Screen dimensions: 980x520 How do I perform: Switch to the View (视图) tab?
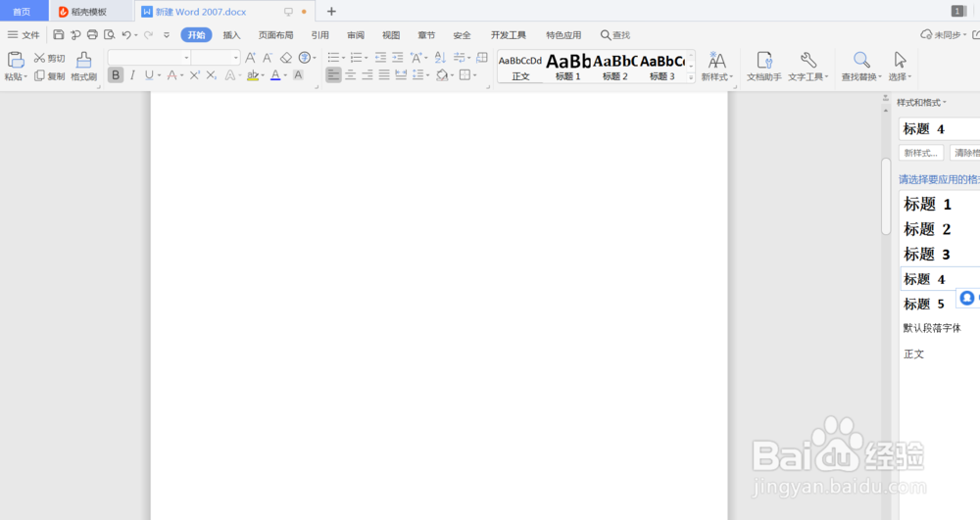(x=391, y=35)
